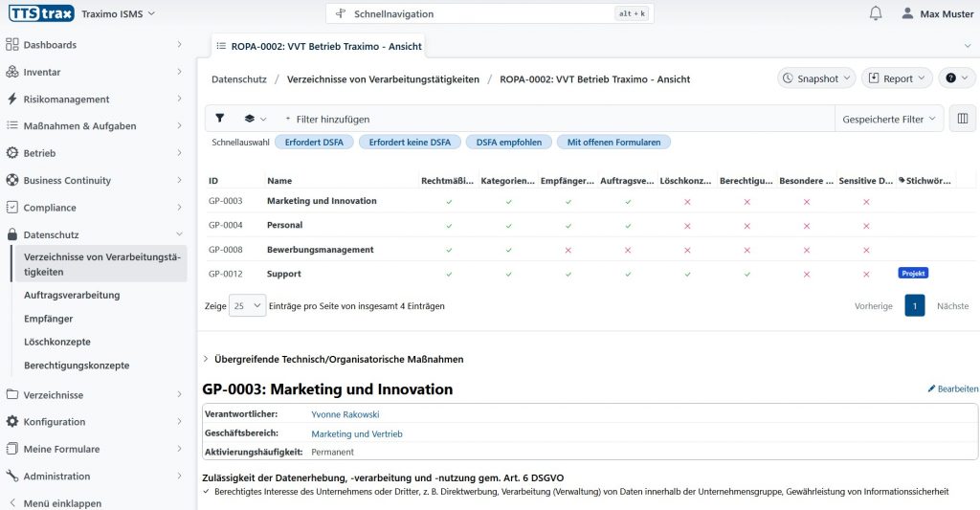
Task: Focus the Schnellnavigation search field
Action: click(x=489, y=13)
